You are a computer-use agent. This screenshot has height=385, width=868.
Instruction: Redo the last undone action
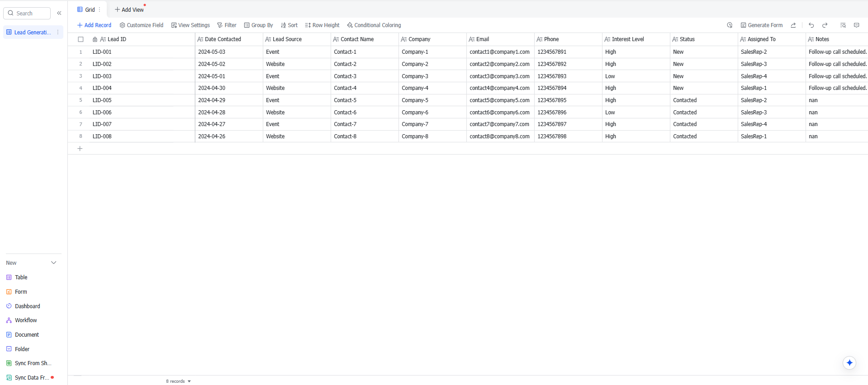(x=825, y=25)
